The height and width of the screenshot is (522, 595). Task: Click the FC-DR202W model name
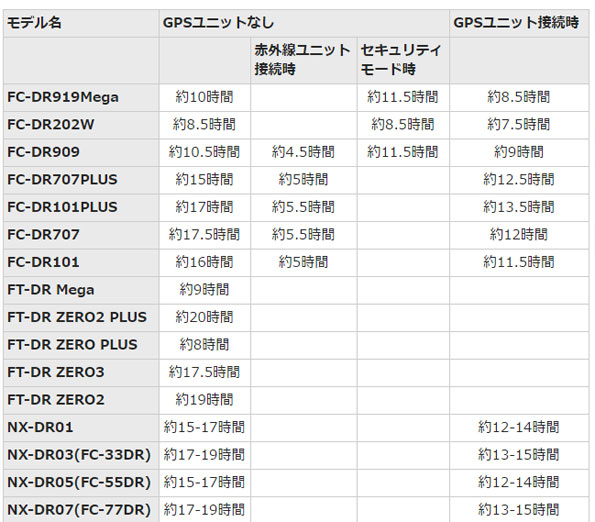50,125
